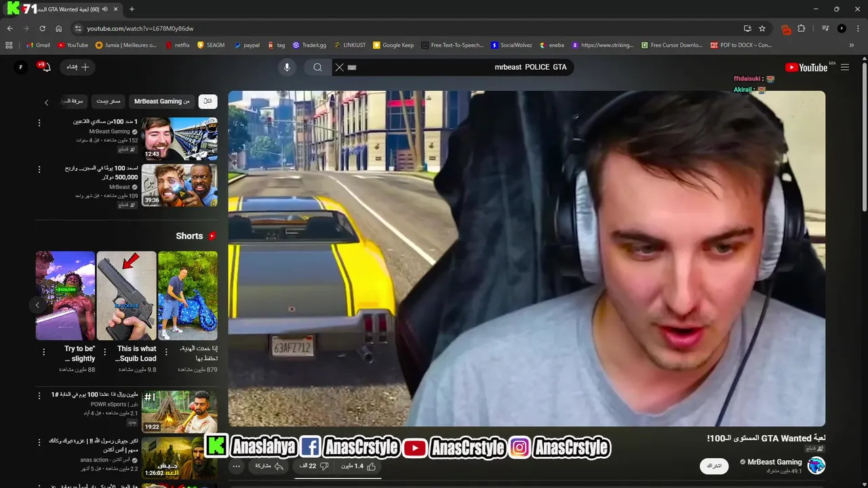Select the 'الكل' filter chip

pos(208,101)
